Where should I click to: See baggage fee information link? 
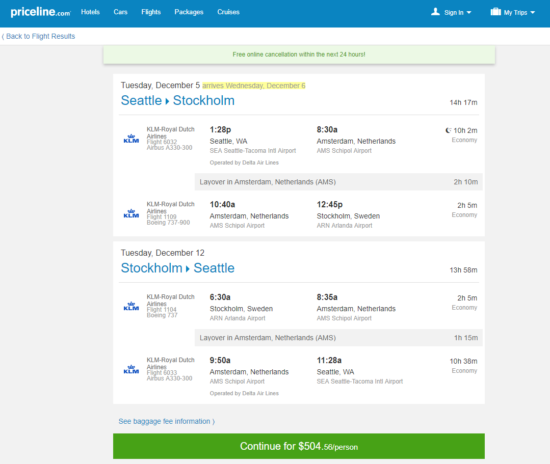pyautogui.click(x=167, y=421)
